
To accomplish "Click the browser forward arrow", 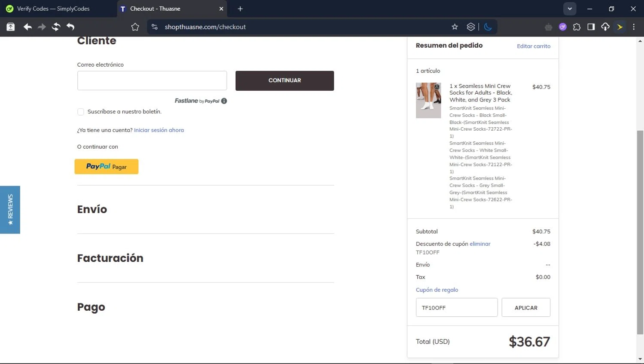I will pos(42,27).
